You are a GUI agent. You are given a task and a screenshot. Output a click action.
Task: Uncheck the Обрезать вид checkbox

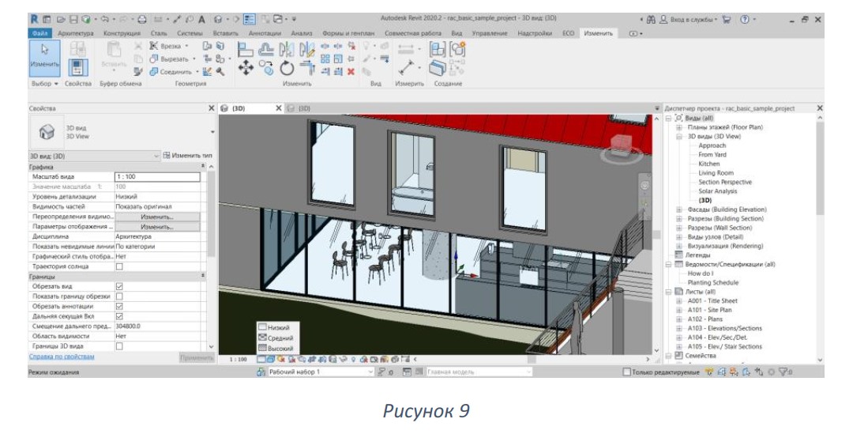coord(119,286)
